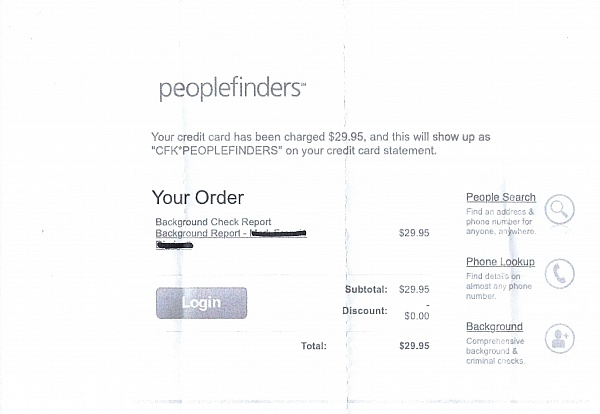This screenshot has width=600, height=414.
Task: Follow the Background link in sidebar
Action: point(494,327)
